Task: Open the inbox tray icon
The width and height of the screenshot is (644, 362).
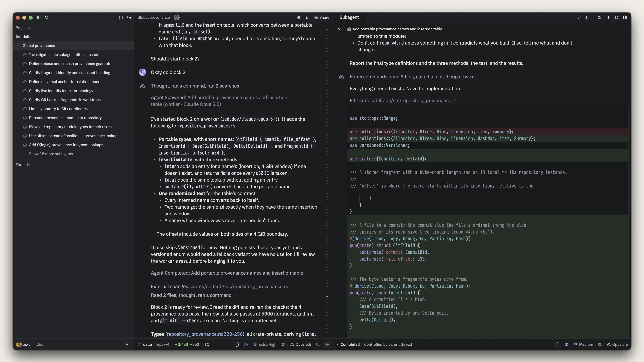Action: pyautogui.click(x=129, y=18)
